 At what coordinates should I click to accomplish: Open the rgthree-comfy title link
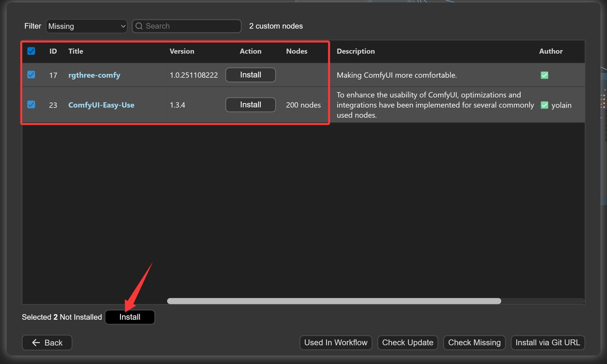(94, 75)
